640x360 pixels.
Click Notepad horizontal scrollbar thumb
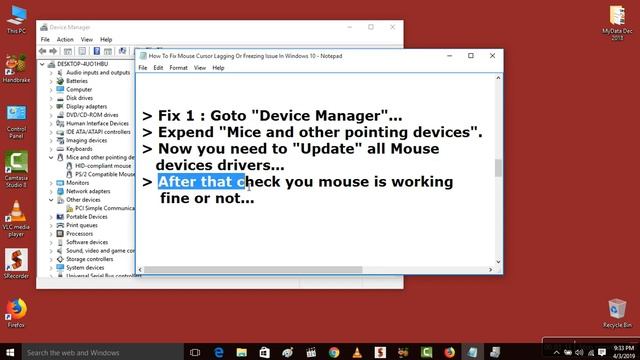253,269
